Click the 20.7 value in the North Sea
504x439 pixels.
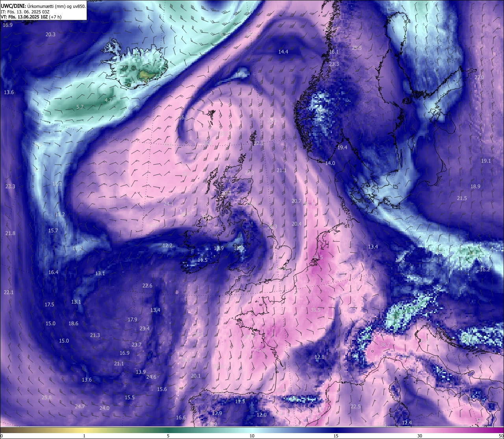[296, 201]
